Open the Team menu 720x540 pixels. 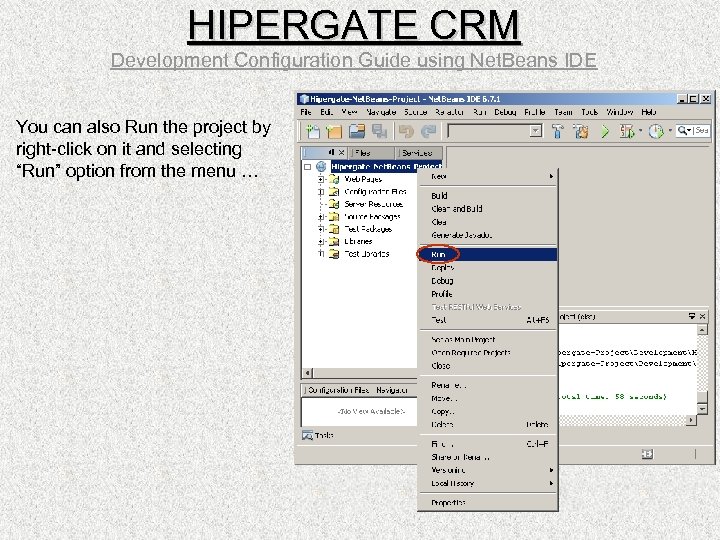pyautogui.click(x=563, y=112)
